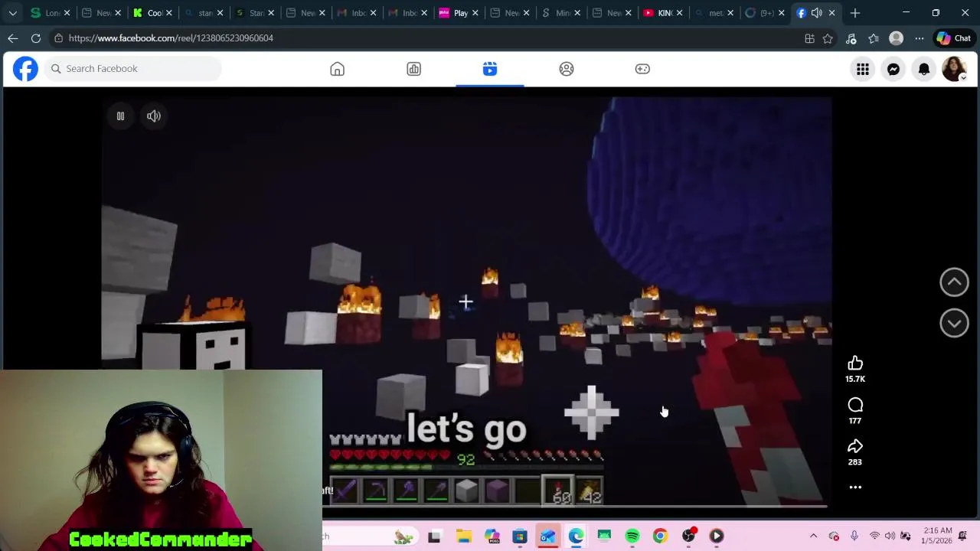Open Spotify from the taskbar

(632, 536)
